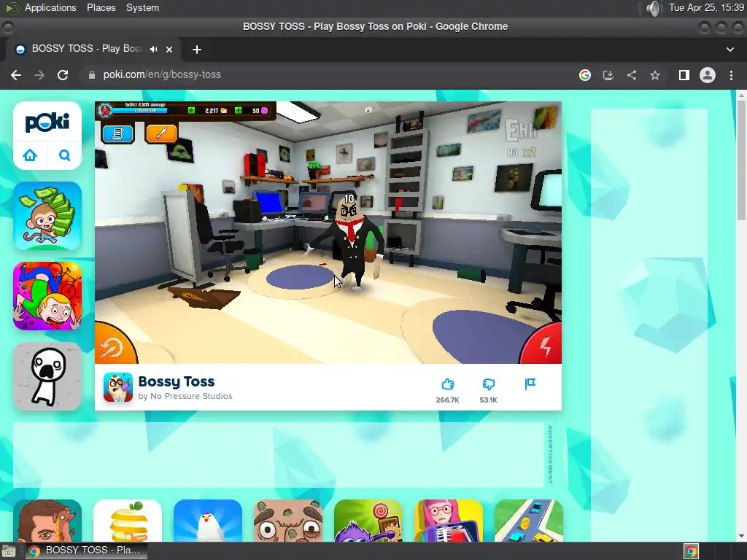Click Chrome icon in bottom tray
Screen dimensions: 747x560
tap(691, 551)
